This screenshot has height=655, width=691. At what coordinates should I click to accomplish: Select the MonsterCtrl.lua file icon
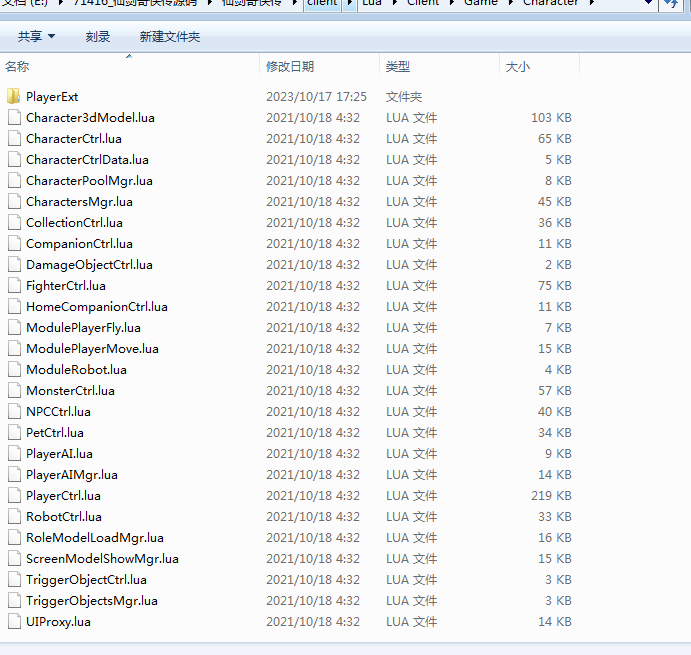pyautogui.click(x=13, y=391)
